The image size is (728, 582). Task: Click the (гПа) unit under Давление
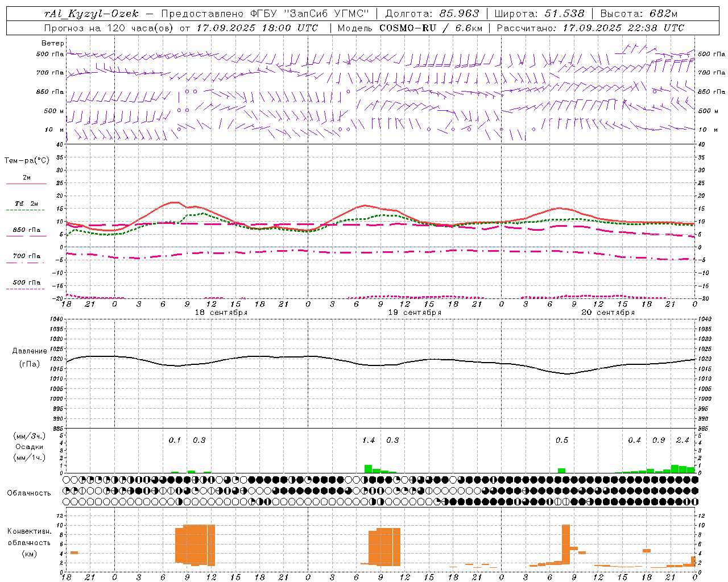pyautogui.click(x=30, y=364)
